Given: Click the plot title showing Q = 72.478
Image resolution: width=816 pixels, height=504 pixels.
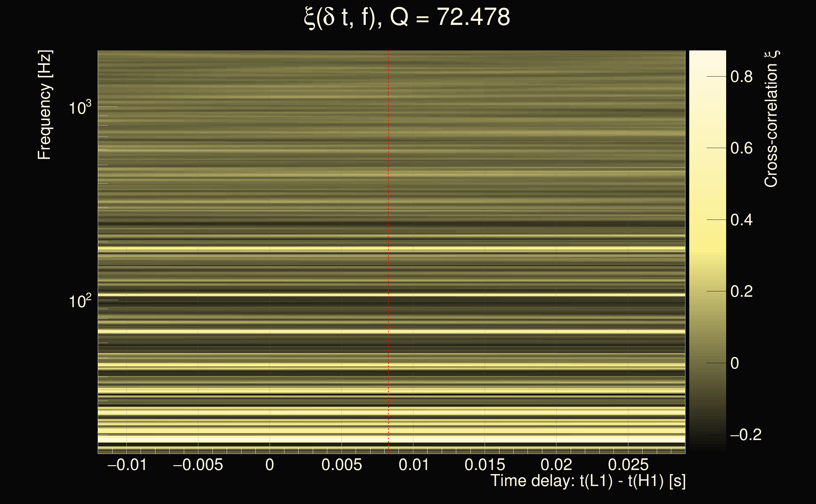Looking at the screenshot, I should [407, 17].
